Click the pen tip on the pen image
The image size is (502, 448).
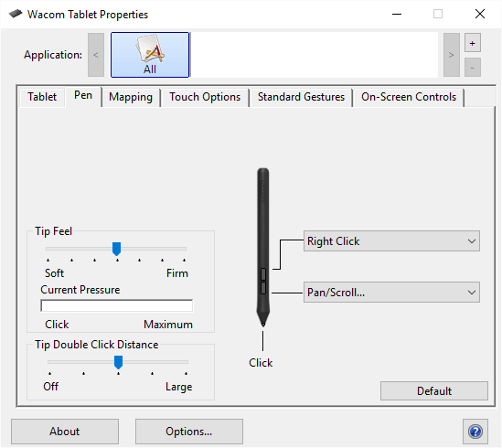263,322
